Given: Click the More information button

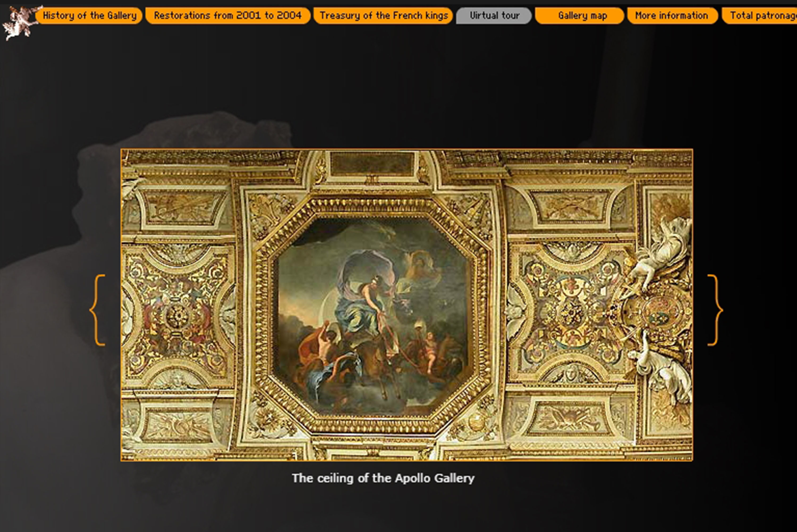Looking at the screenshot, I should point(672,16).
